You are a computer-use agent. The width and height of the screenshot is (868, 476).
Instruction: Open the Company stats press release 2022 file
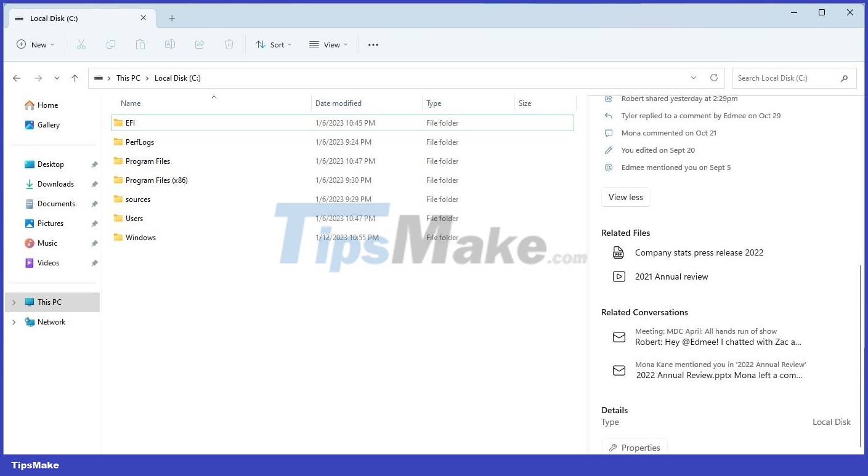point(699,252)
